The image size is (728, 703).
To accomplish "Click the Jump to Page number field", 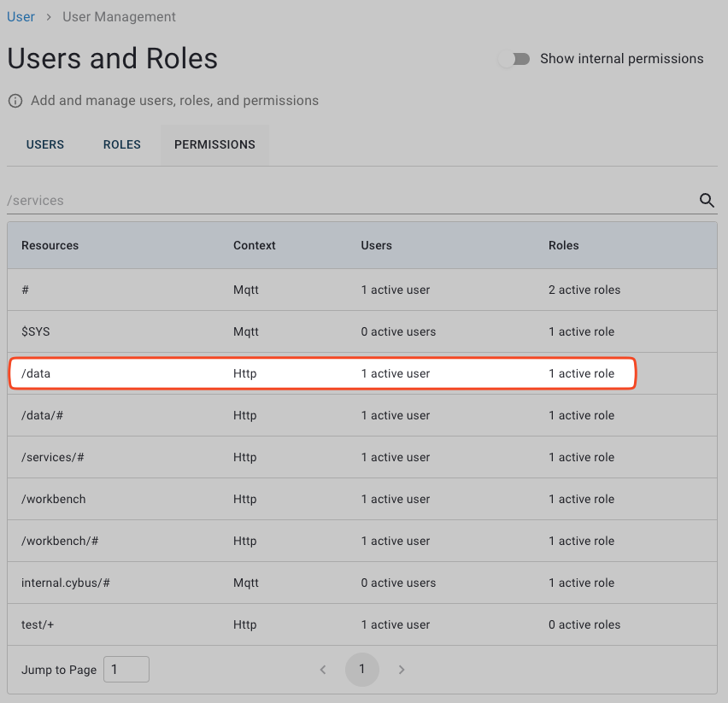I will (126, 670).
